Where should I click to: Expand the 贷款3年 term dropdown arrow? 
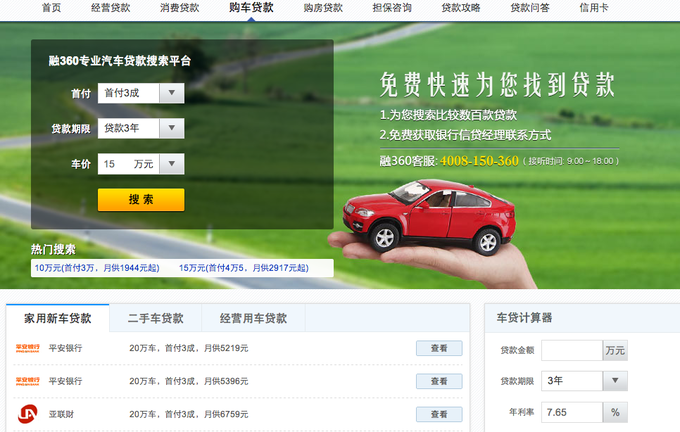click(172, 128)
